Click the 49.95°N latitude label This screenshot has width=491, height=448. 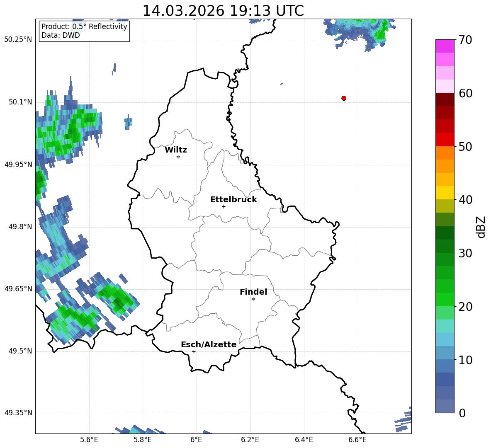click(18, 164)
